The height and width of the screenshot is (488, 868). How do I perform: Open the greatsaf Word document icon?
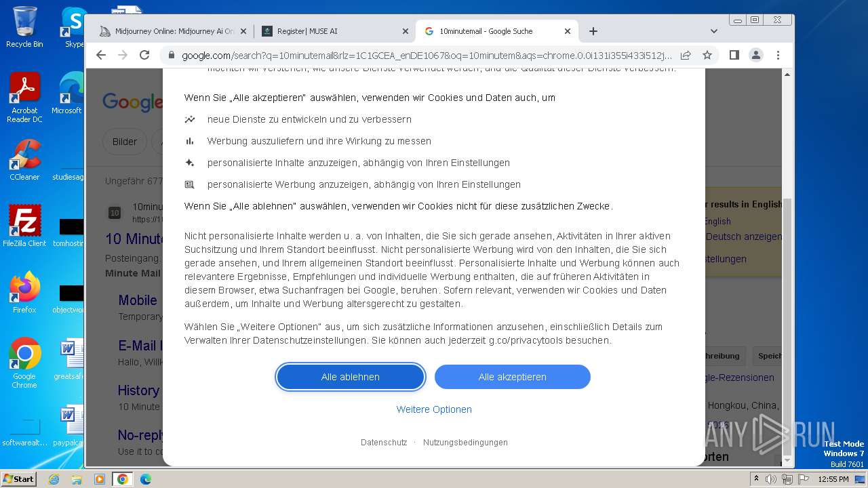coord(68,359)
